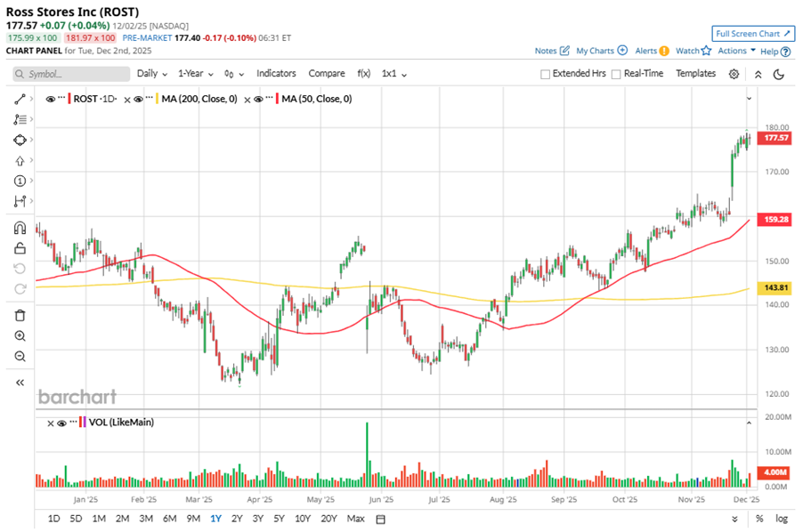The image size is (803, 532).
Task: Open the date range calendar icon
Action: click(380, 520)
